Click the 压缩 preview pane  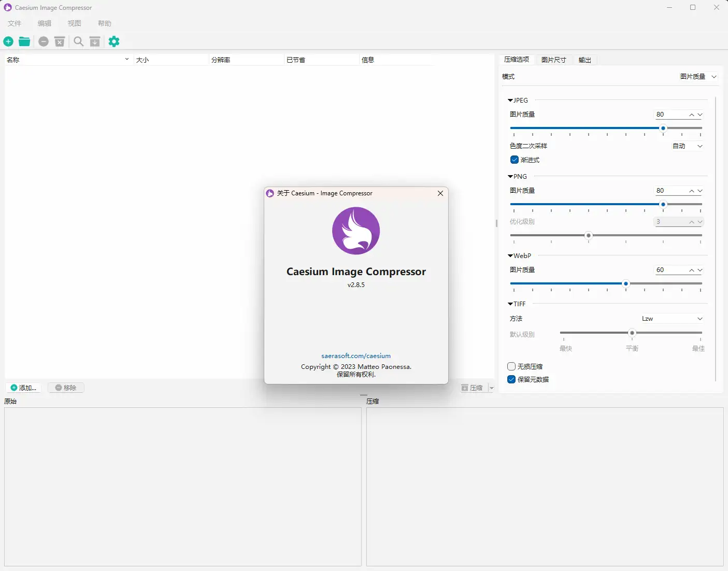coord(545,487)
